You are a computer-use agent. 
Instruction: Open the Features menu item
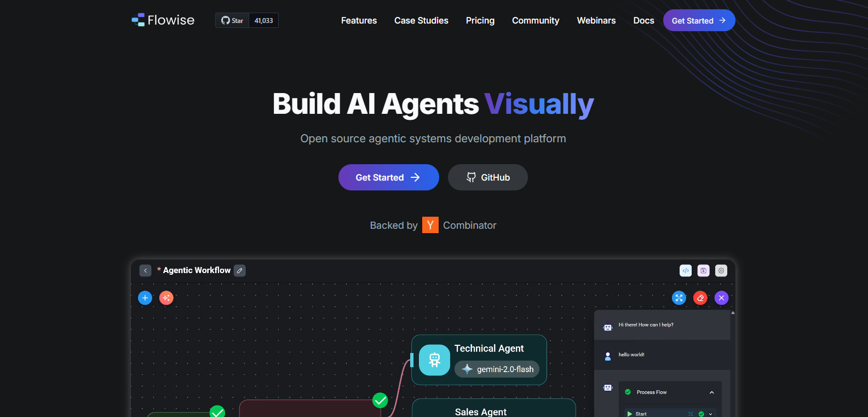click(x=359, y=20)
